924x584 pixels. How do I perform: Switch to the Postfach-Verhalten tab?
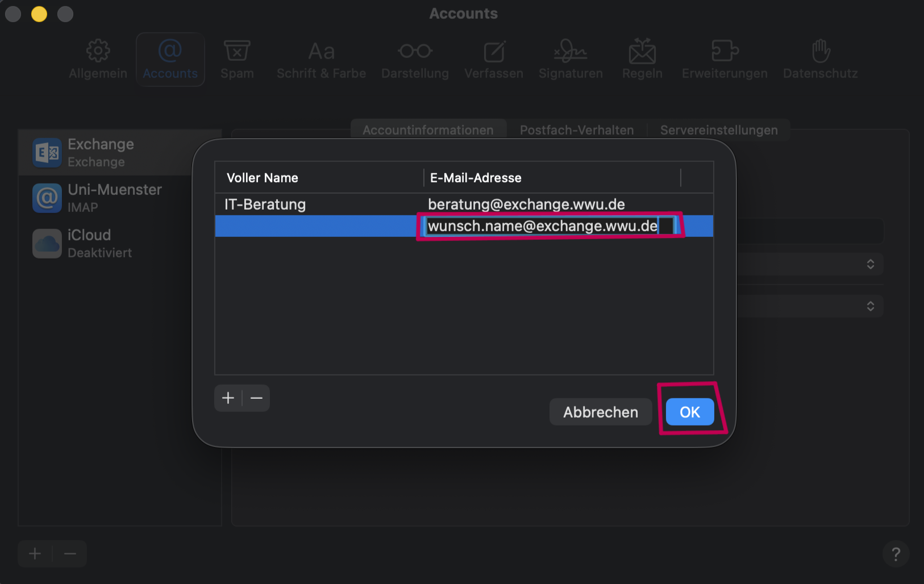(576, 130)
